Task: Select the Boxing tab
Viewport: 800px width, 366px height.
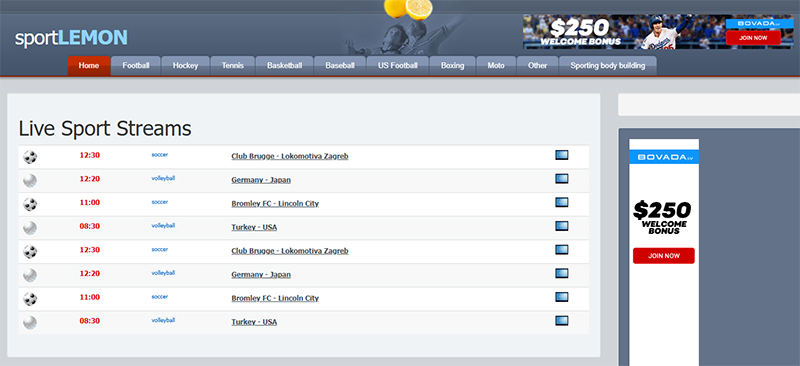Action: click(453, 66)
